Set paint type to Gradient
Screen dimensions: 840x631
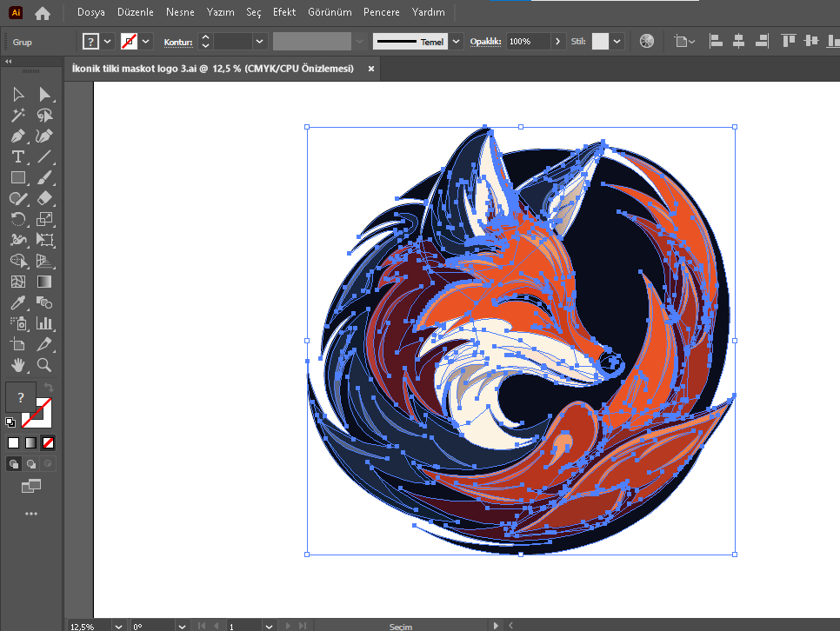click(30, 443)
